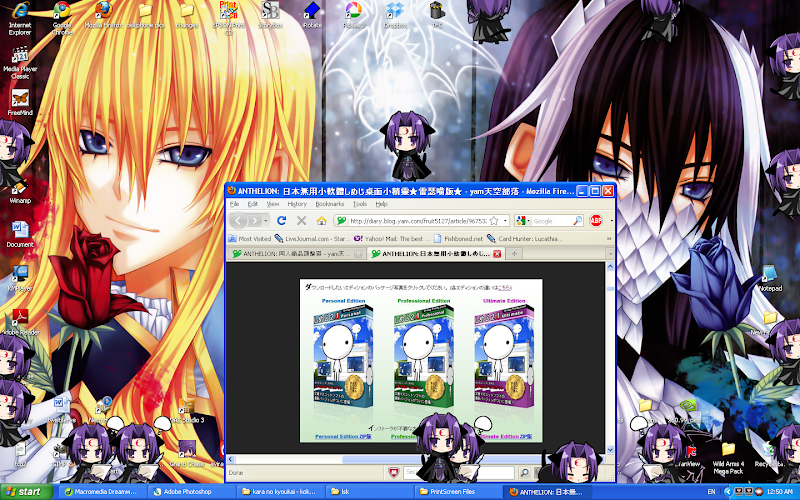Open the URL bar history dropdown
Screen dimensions: 800x500
coord(505,221)
